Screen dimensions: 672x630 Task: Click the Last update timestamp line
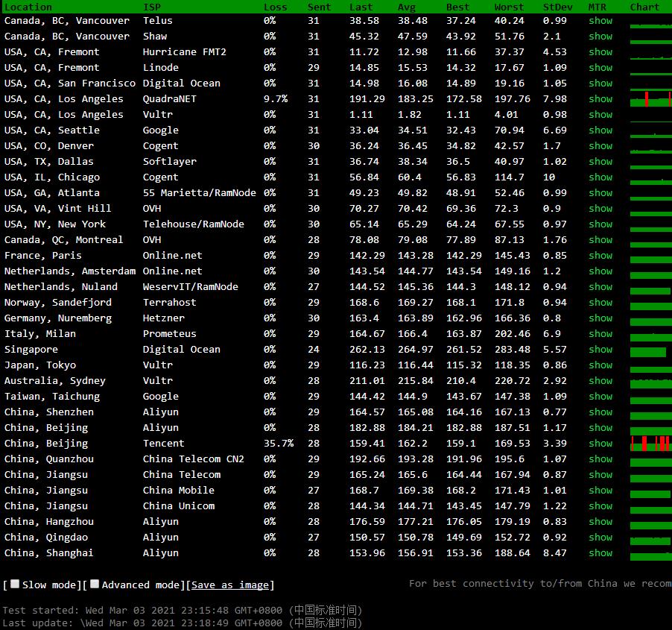point(182,623)
